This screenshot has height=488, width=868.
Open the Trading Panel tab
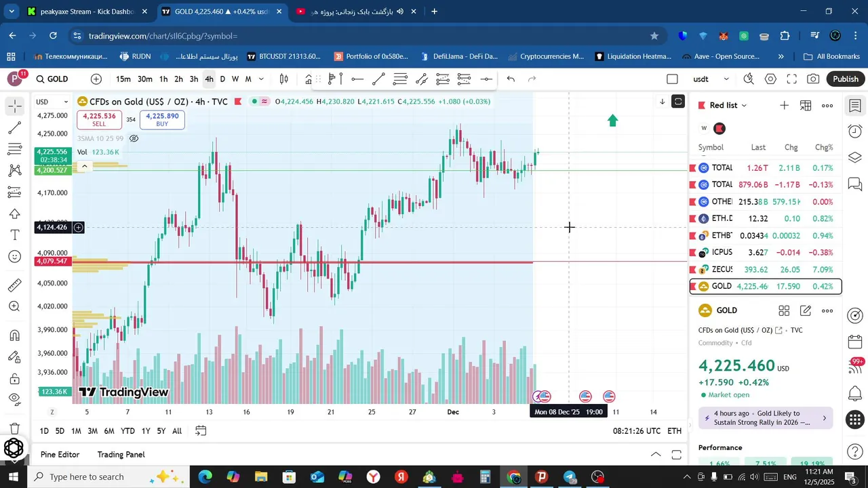pos(121,455)
